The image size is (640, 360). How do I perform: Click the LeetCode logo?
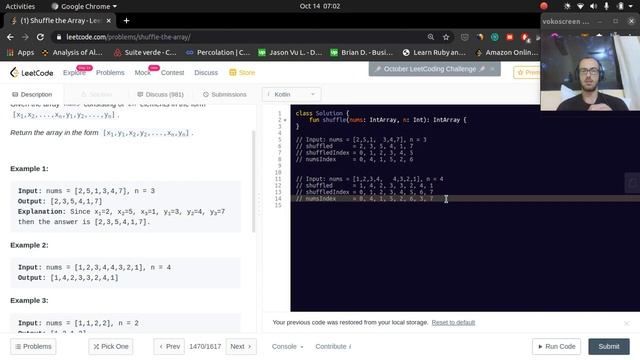[31, 73]
